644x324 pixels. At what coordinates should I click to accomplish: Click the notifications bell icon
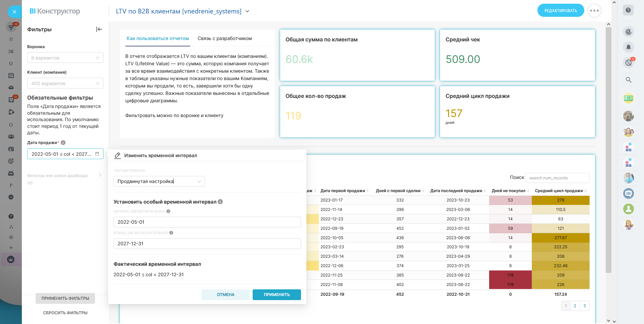pyautogui.click(x=628, y=47)
